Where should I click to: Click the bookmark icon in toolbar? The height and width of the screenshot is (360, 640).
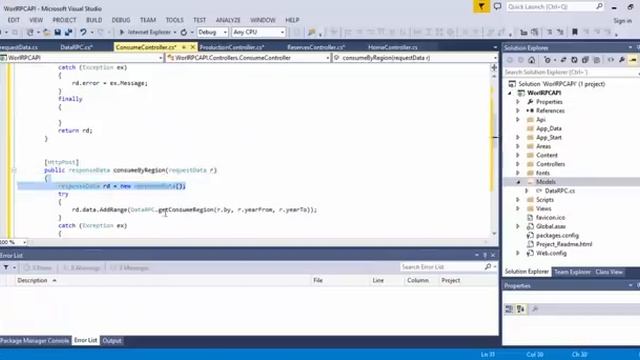coord(575,32)
